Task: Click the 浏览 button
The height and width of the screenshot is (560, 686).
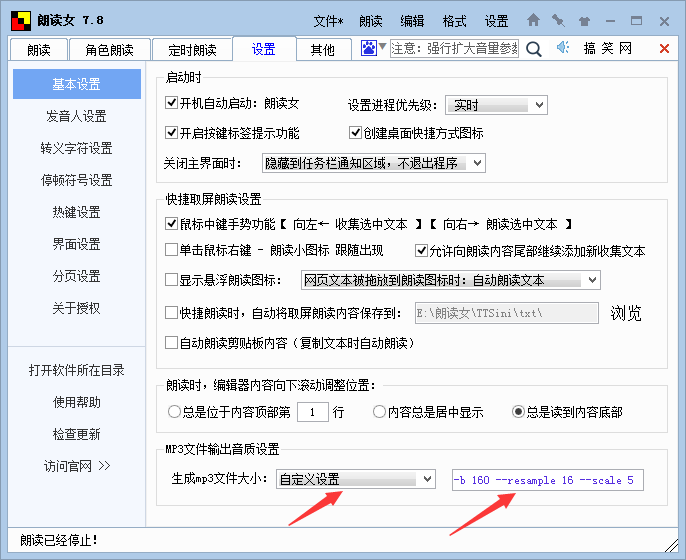Action: coord(626,313)
